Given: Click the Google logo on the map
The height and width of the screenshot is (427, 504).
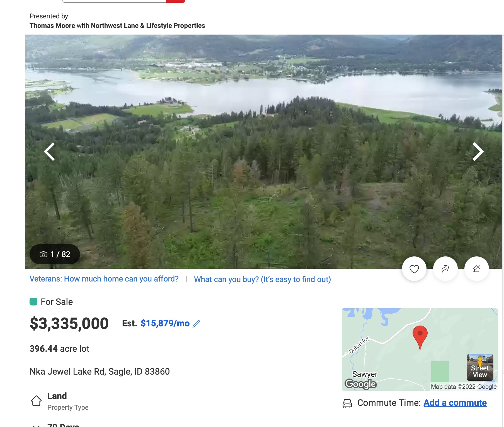Looking at the screenshot, I should (361, 384).
